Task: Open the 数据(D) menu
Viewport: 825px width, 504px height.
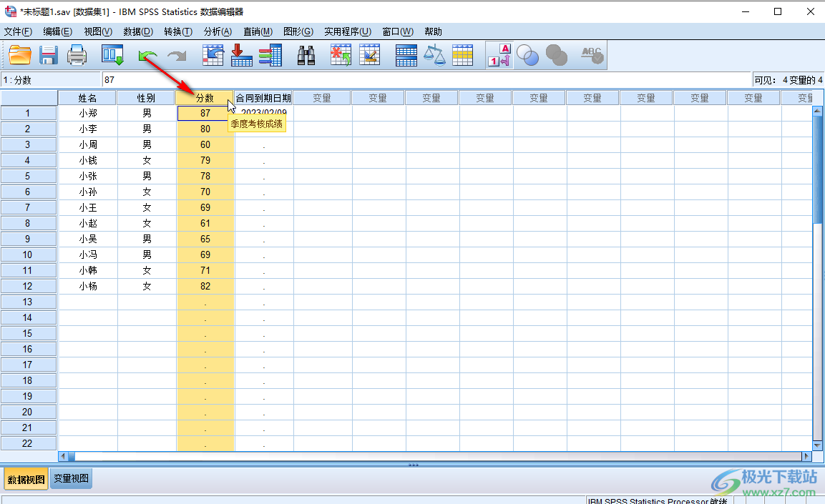Action: 138,31
